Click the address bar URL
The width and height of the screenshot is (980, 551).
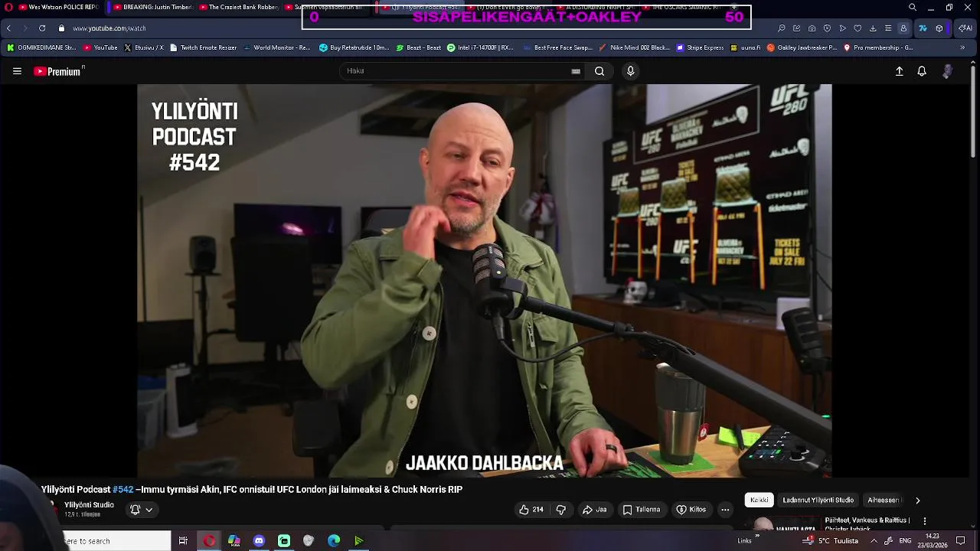(109, 28)
